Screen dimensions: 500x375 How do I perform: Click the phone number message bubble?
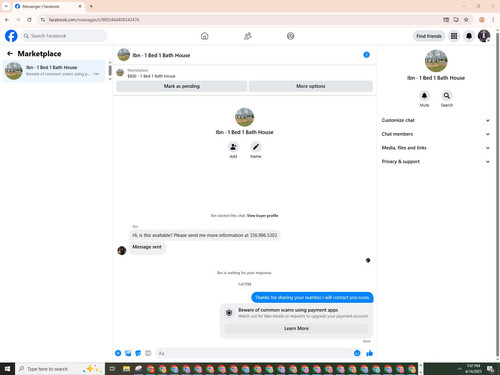[205, 235]
